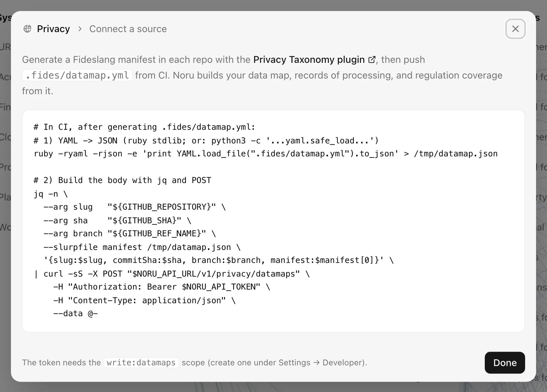The image size is (547, 392).
Task: Click the external link icon after plugin name
Action: tap(372, 60)
